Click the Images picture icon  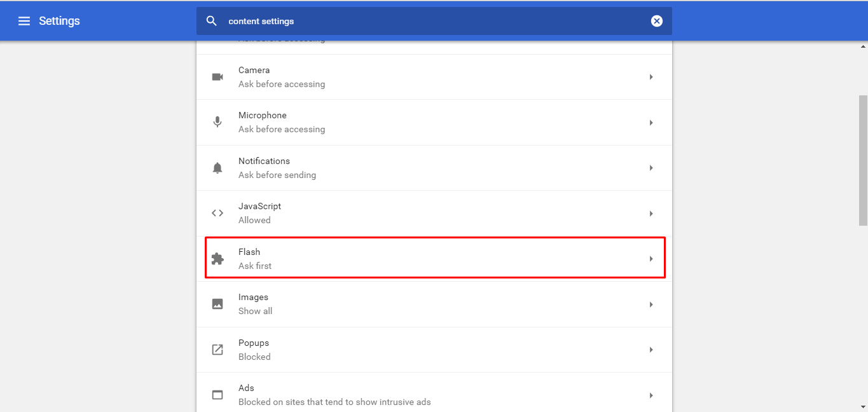coord(217,304)
